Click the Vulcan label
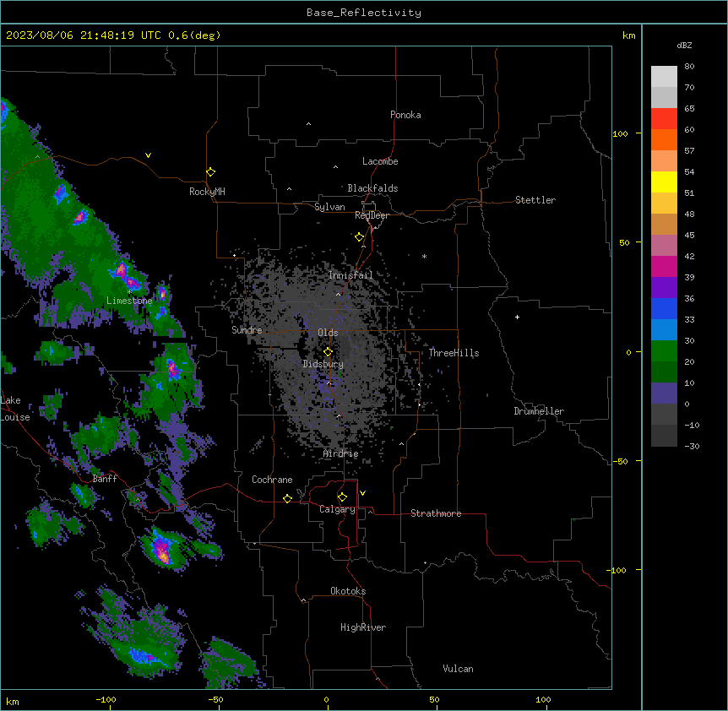This screenshot has height=711, width=728. pos(459,669)
